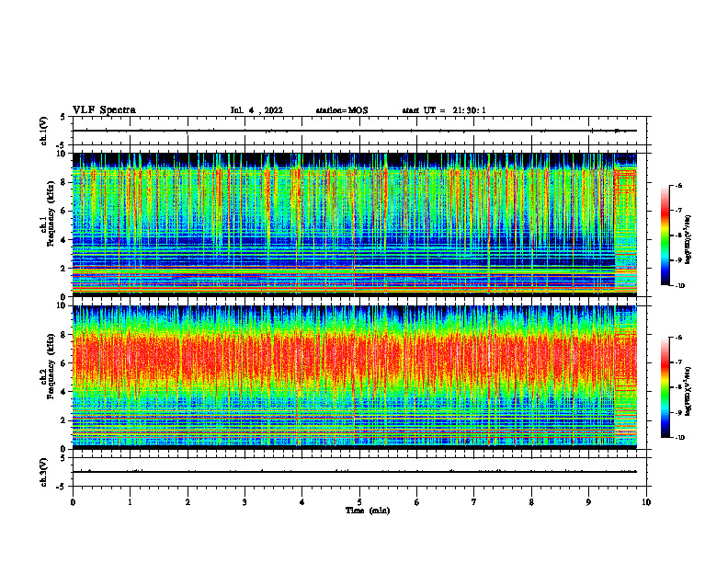Screen dimensions: 728x563
Task: Select the "station=MOS" header text
Action: 342,110
